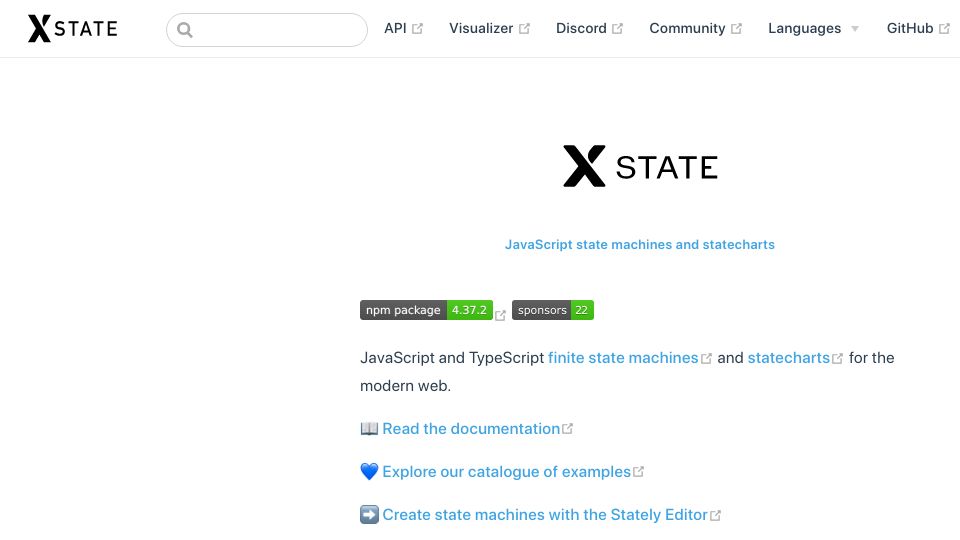The height and width of the screenshot is (540, 960).
Task: Expand the Languages dropdown
Action: pos(814,29)
